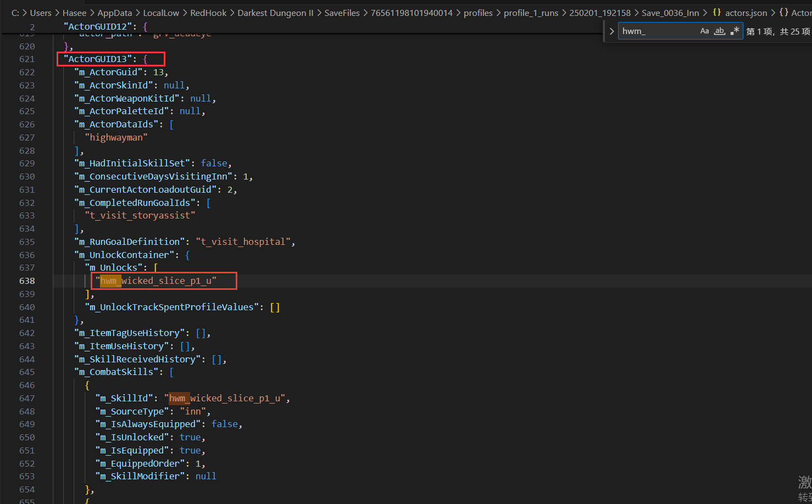Click "hwm_wicked_slice_p1_u" in the m_Unlocks array
Screen dimensions: 812x504
point(157,281)
